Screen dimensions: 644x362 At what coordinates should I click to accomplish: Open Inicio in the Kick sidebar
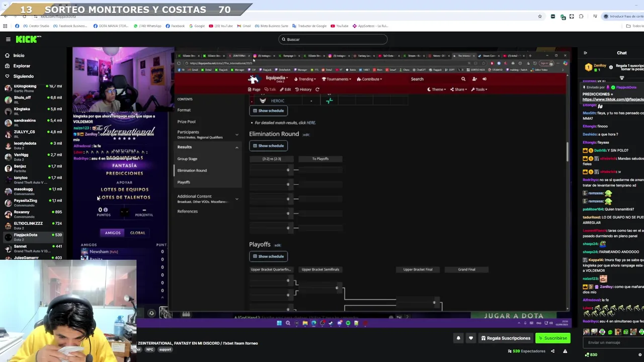(x=19, y=55)
